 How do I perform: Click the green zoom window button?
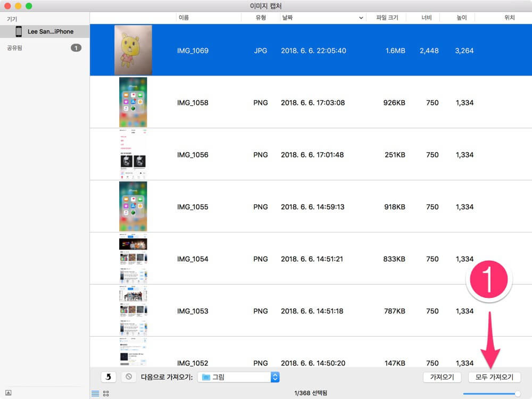[29, 6]
